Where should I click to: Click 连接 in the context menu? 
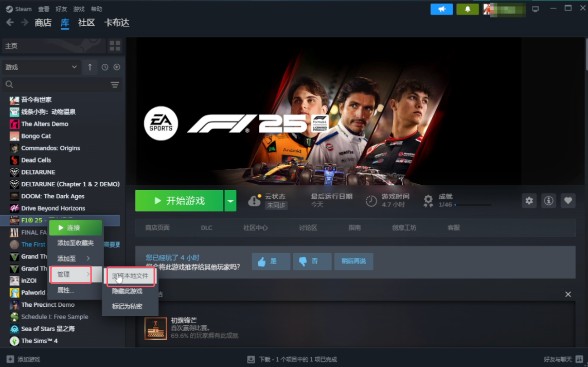(x=75, y=228)
